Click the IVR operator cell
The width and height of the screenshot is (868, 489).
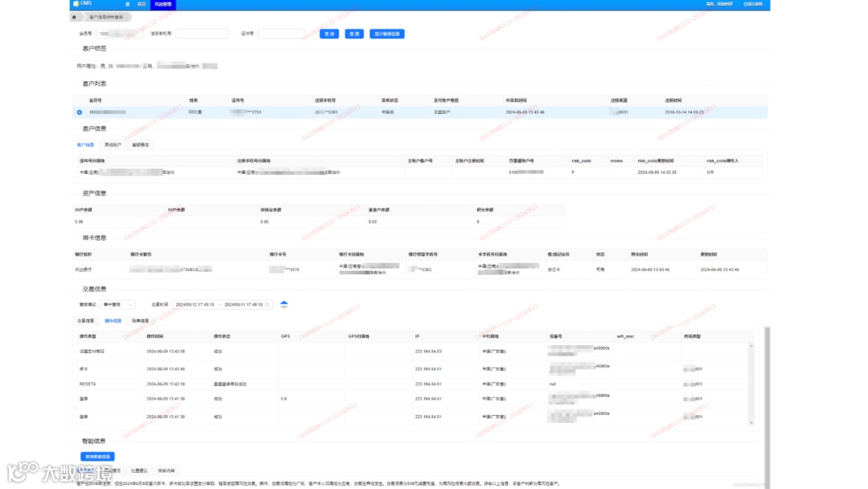pos(710,172)
